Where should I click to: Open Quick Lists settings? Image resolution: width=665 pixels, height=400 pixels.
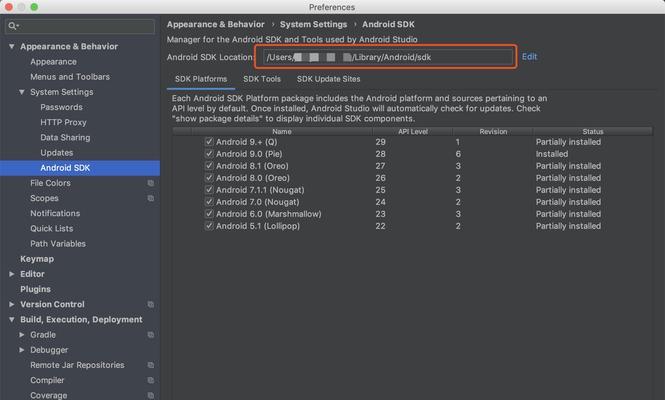point(52,229)
